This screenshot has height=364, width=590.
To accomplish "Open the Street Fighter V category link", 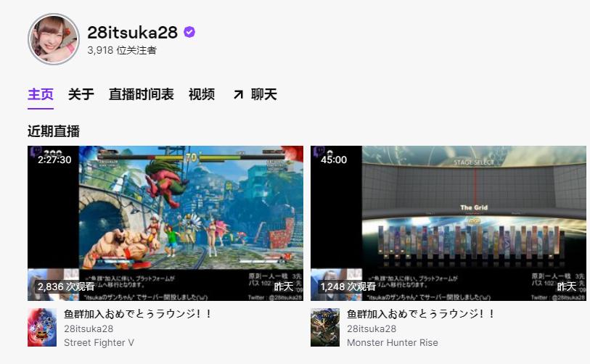I will [99, 342].
